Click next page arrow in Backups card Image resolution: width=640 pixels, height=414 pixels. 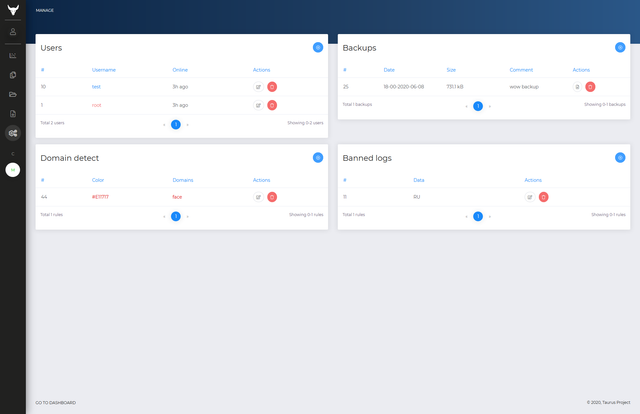(x=490, y=106)
